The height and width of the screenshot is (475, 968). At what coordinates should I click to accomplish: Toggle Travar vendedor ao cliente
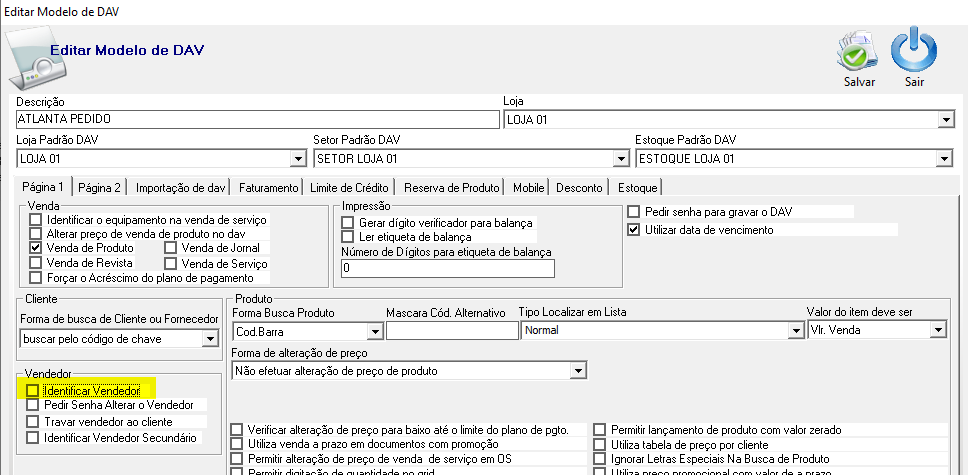pyautogui.click(x=32, y=422)
